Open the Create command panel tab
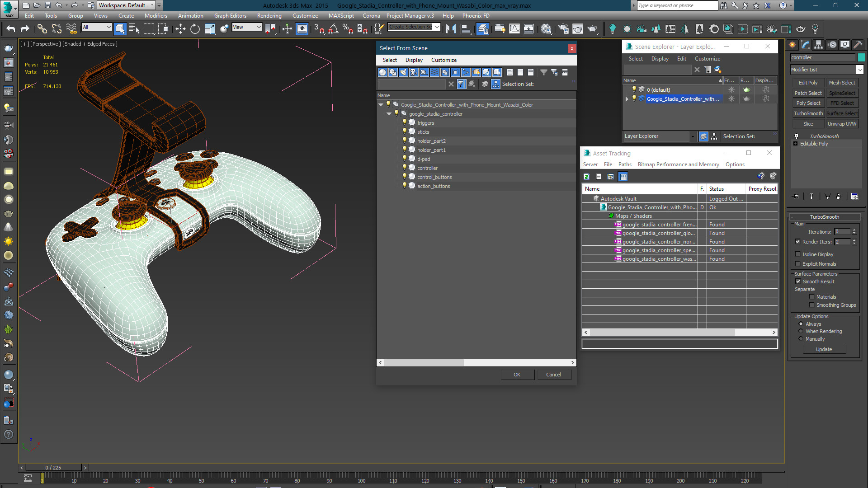Viewport: 868px width, 488px height. tap(793, 45)
